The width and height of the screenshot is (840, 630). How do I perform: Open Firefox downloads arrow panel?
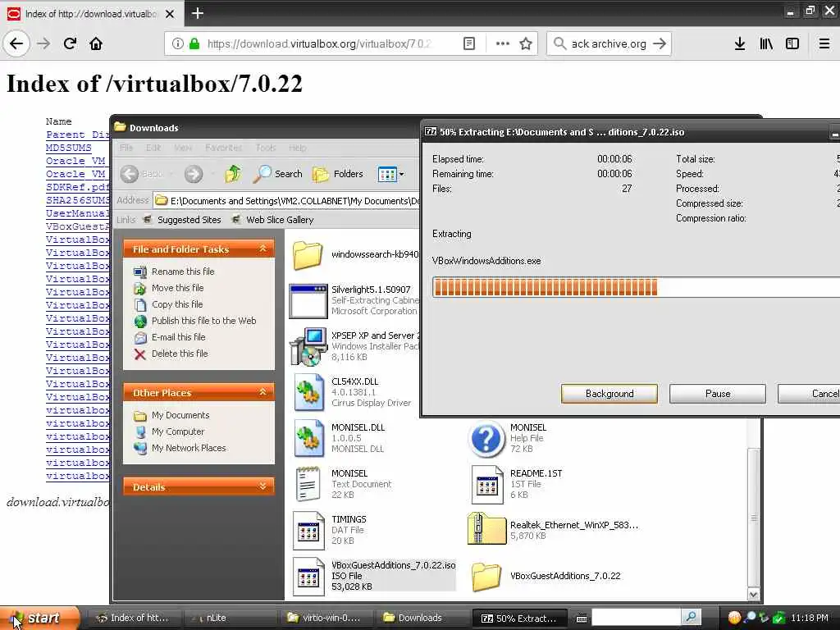pyautogui.click(x=739, y=43)
